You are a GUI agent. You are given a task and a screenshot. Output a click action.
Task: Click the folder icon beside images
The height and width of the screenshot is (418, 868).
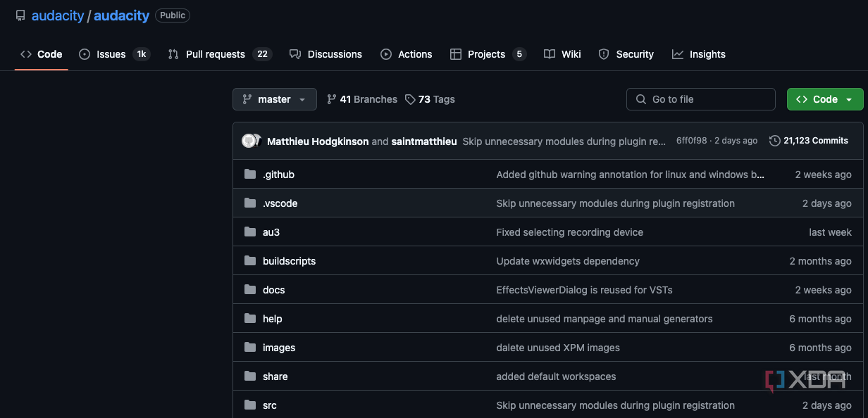point(250,348)
